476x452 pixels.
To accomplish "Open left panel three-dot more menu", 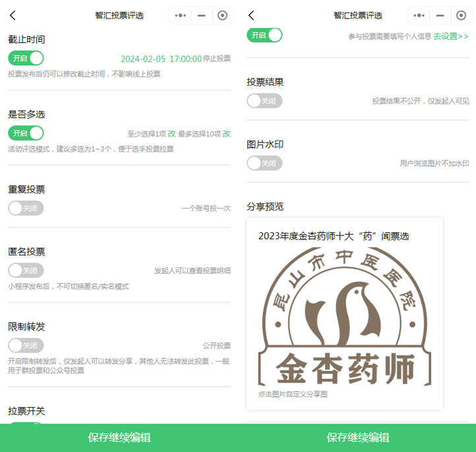I will [x=181, y=15].
